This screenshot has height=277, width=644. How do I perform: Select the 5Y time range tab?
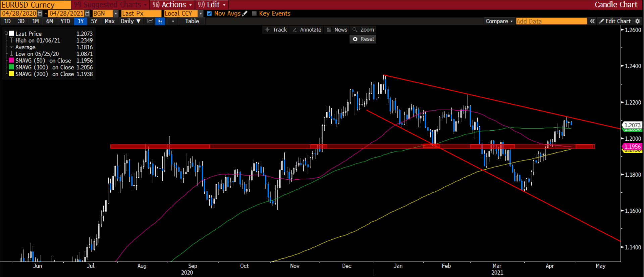94,21
